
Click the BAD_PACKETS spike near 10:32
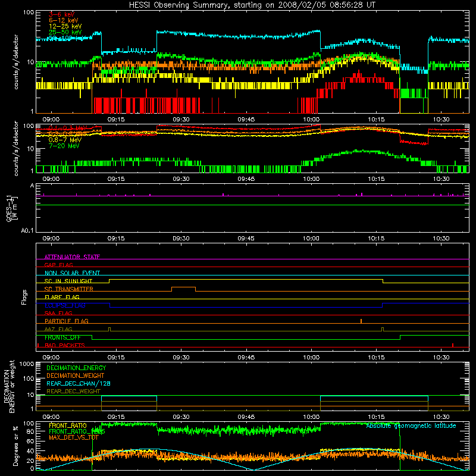pyautogui.click(x=453, y=345)
